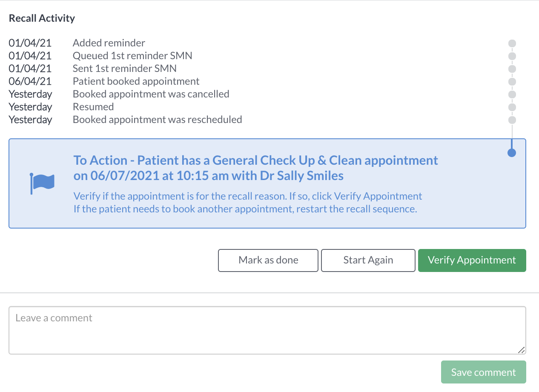Click timeline dot for Patient booked appointment

click(512, 81)
